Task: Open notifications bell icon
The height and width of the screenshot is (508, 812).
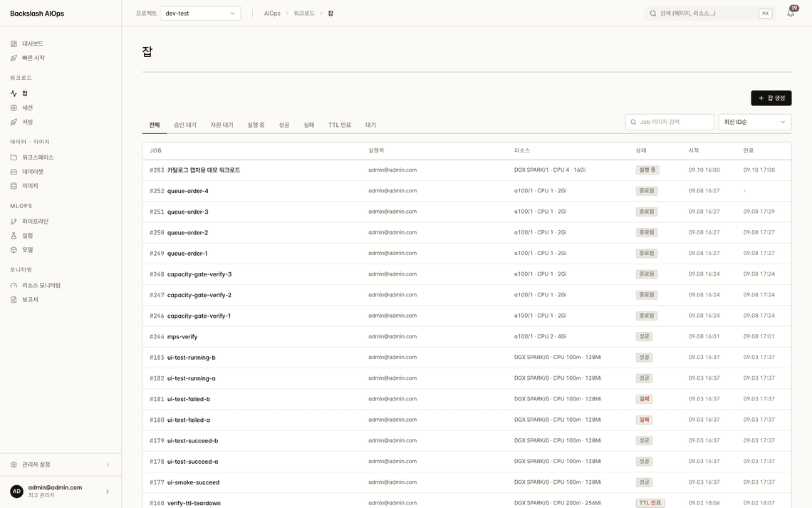Action: pos(790,14)
